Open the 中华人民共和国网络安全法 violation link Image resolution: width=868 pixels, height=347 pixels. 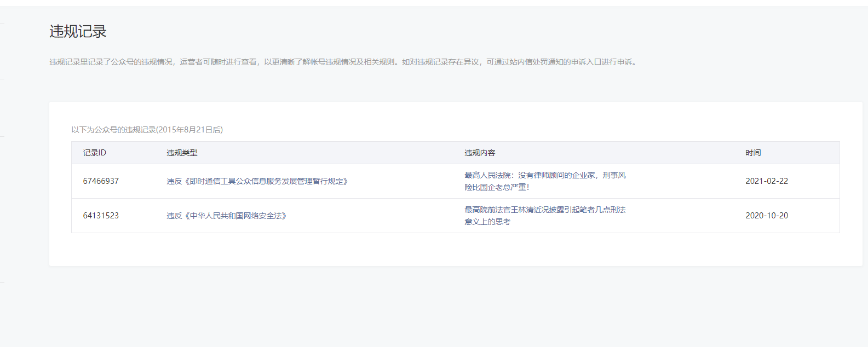pos(227,216)
